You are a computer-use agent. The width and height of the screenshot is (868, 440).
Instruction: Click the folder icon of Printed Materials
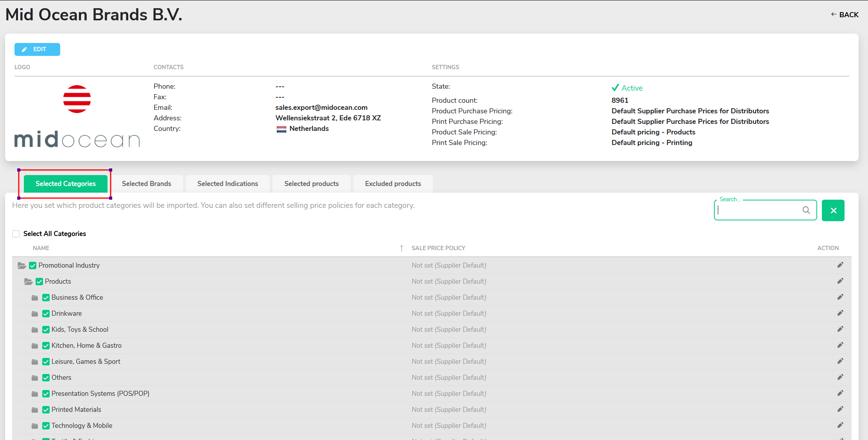35,410
